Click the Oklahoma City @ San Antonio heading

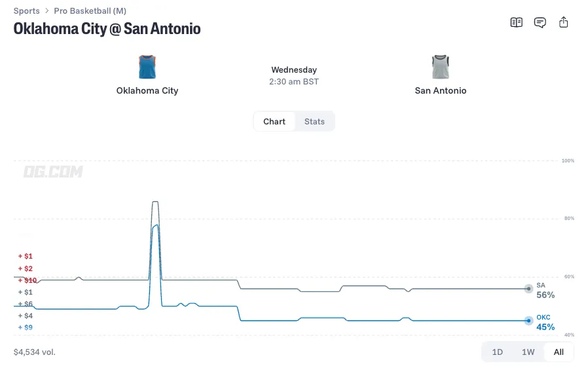[x=107, y=29]
